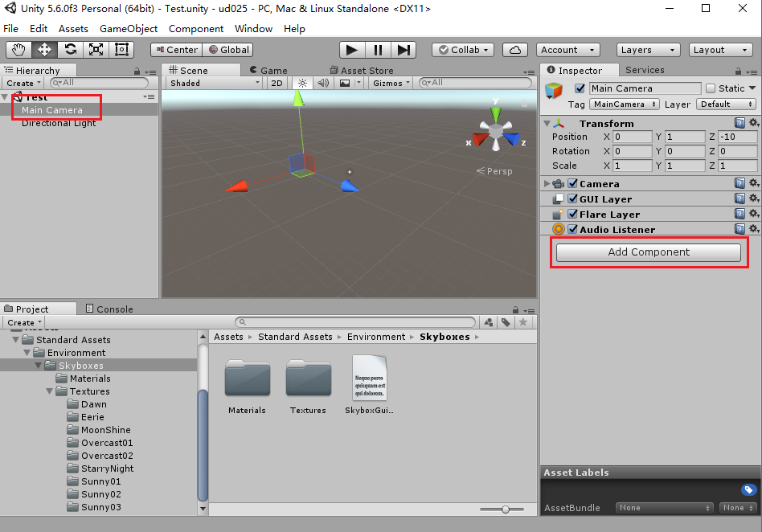The height and width of the screenshot is (532, 762).
Task: Click the Inspector panel lock icon
Action: [738, 72]
